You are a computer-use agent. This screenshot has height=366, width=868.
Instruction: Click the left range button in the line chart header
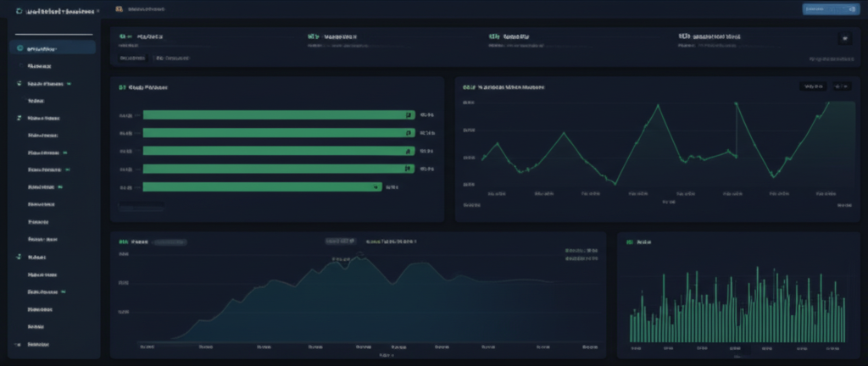(811, 86)
